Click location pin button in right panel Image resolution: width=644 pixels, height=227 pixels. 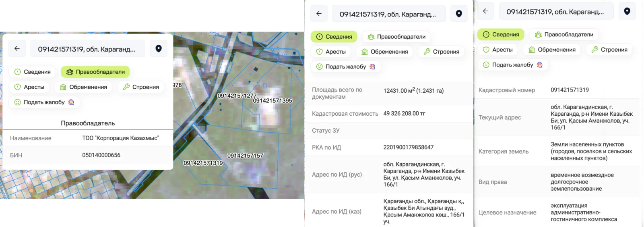point(627,11)
